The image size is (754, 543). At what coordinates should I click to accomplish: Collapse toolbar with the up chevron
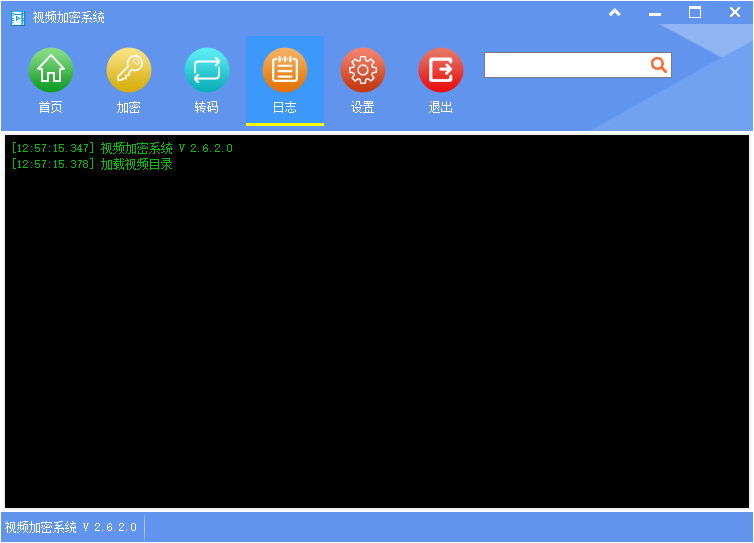click(615, 13)
